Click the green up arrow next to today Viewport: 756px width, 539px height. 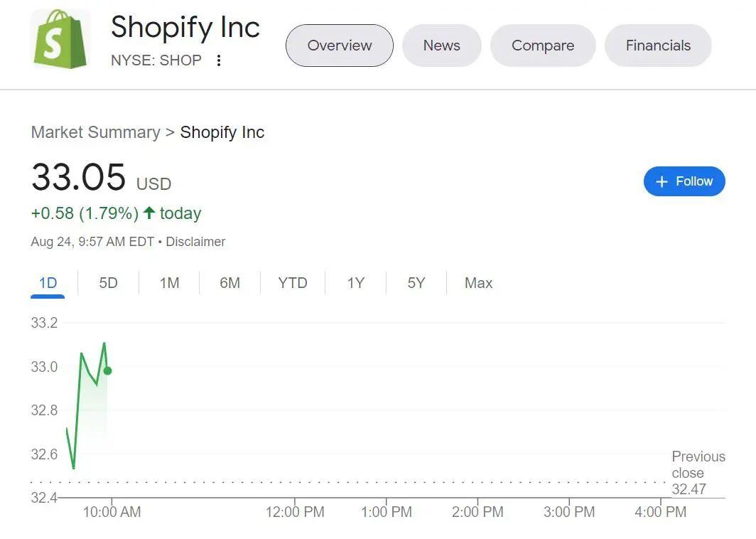149,213
